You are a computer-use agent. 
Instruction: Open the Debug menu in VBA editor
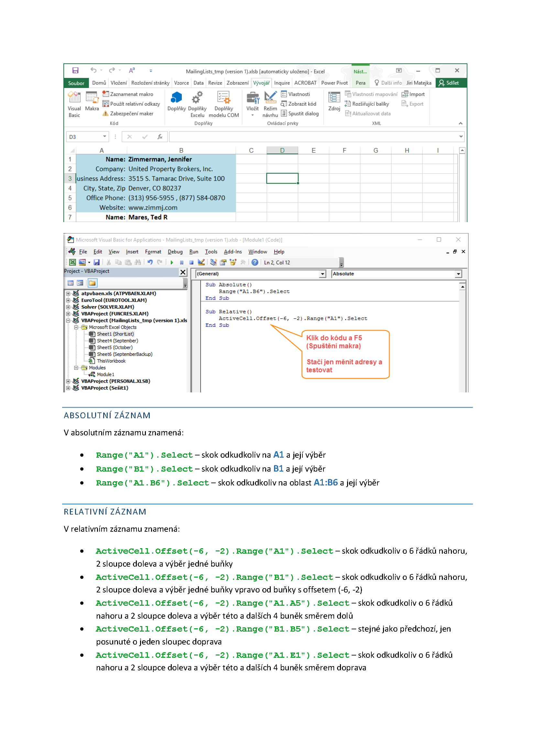click(175, 252)
